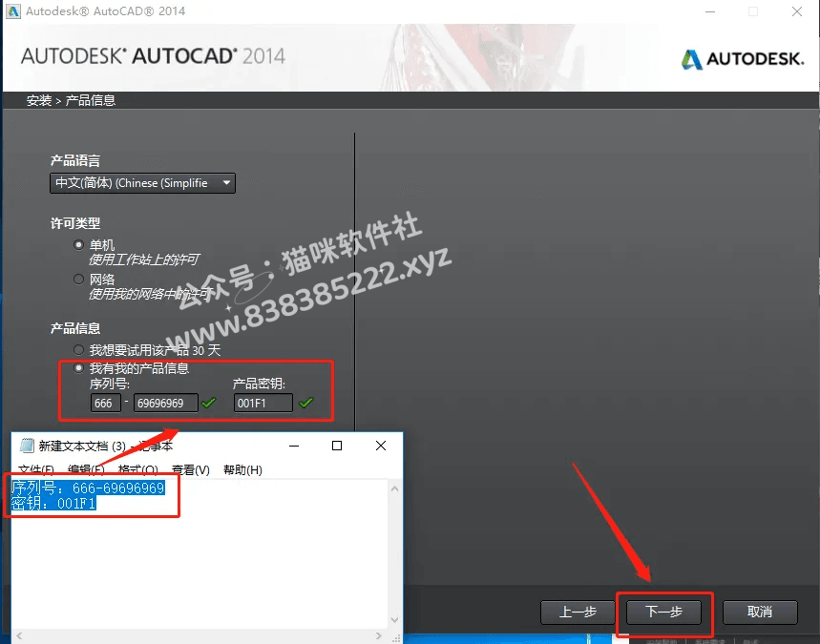Click the 取消 cancel button

click(x=760, y=613)
